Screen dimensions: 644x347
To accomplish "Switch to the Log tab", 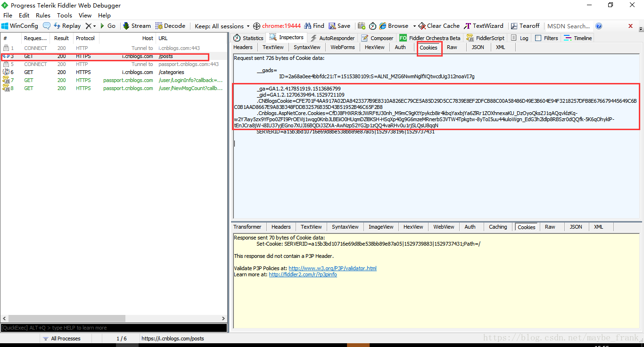I will tap(520, 38).
